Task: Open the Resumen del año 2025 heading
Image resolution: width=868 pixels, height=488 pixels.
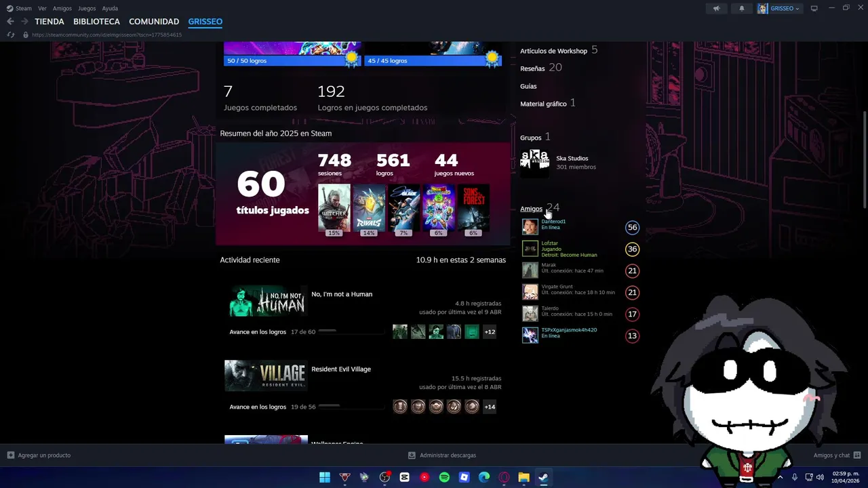Action: [x=275, y=134]
